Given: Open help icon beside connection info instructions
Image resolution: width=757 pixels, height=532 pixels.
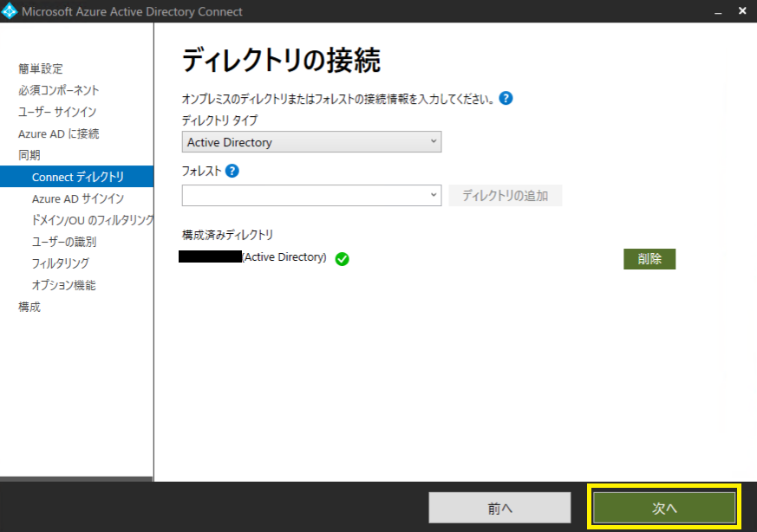Looking at the screenshot, I should tap(506, 99).
